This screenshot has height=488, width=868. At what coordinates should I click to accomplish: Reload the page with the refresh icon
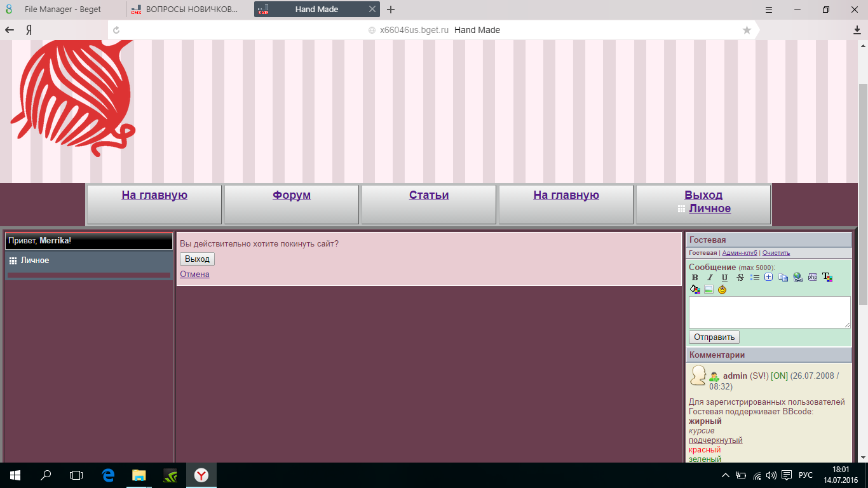coord(116,30)
